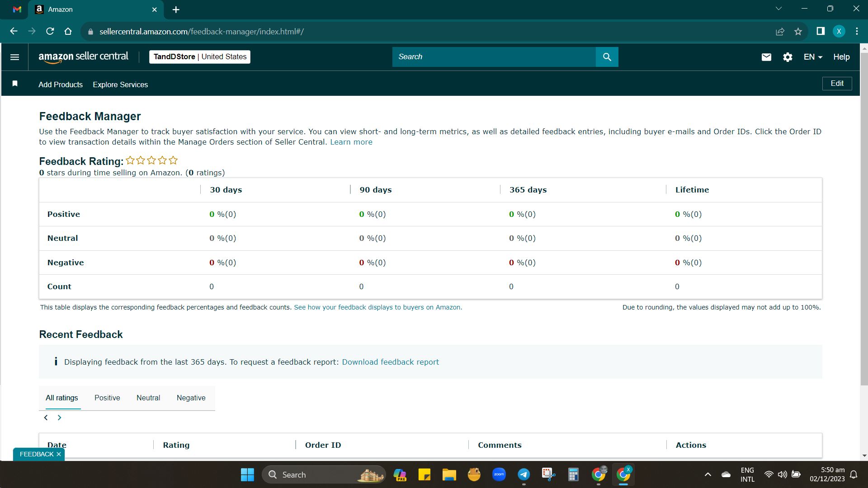Close the Amazon browser tab
This screenshot has width=868, height=488.
pos(155,9)
